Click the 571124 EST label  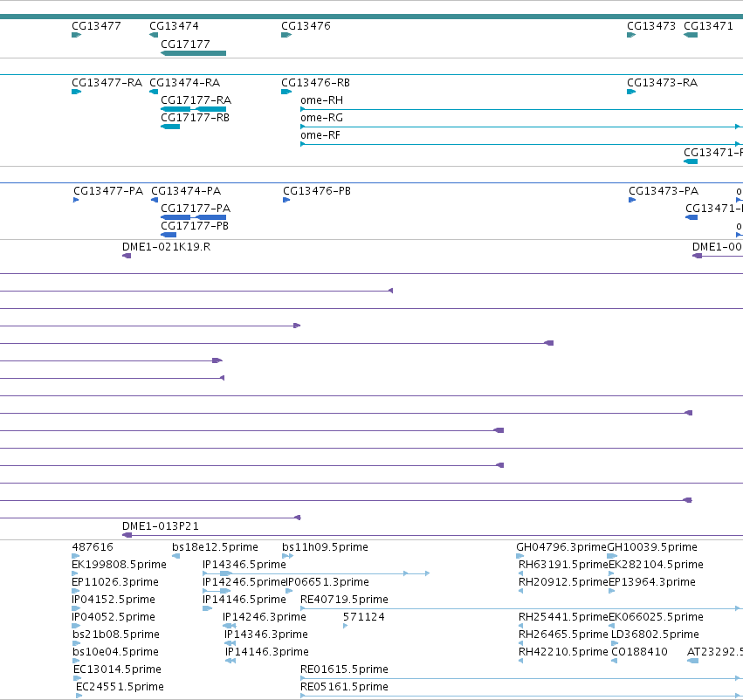pyautogui.click(x=363, y=617)
